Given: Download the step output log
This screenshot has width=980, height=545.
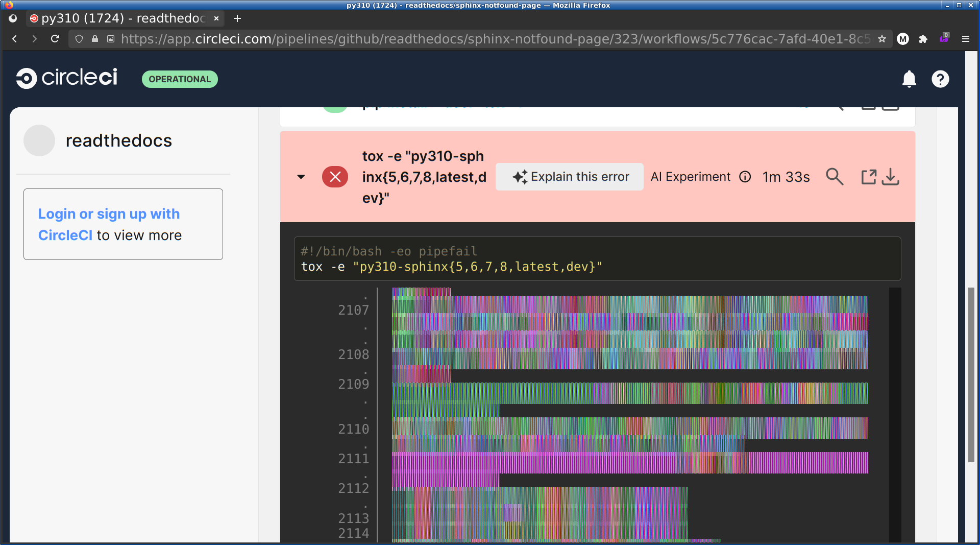Looking at the screenshot, I should [x=891, y=177].
